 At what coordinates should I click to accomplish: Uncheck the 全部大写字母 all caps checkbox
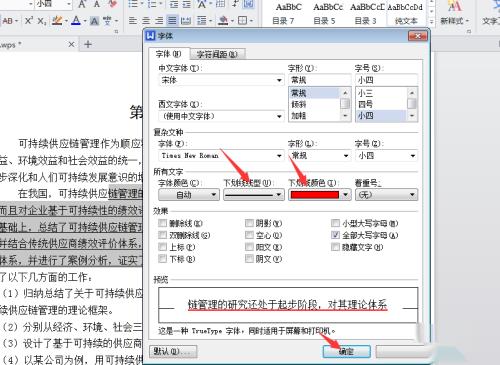point(335,235)
